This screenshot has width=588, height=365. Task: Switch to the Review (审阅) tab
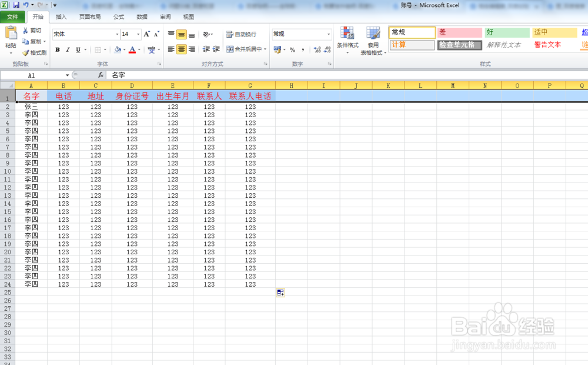(165, 17)
